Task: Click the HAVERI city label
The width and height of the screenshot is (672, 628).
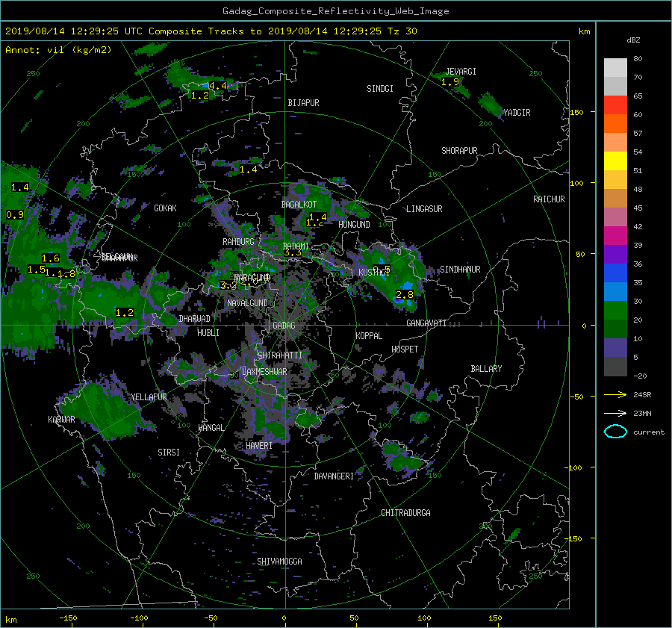Action: pyautogui.click(x=259, y=446)
